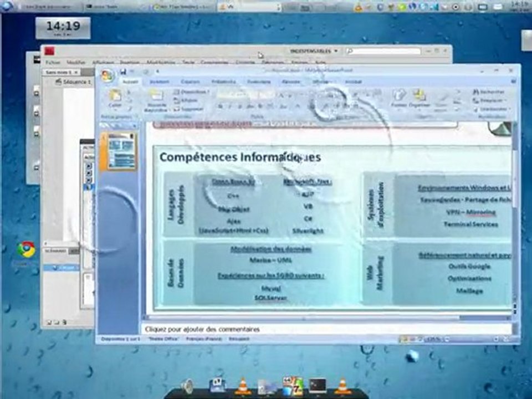Screen dimensions: 532x399
Task: Open the Texte menu in the Flash window
Action: pyautogui.click(x=188, y=63)
